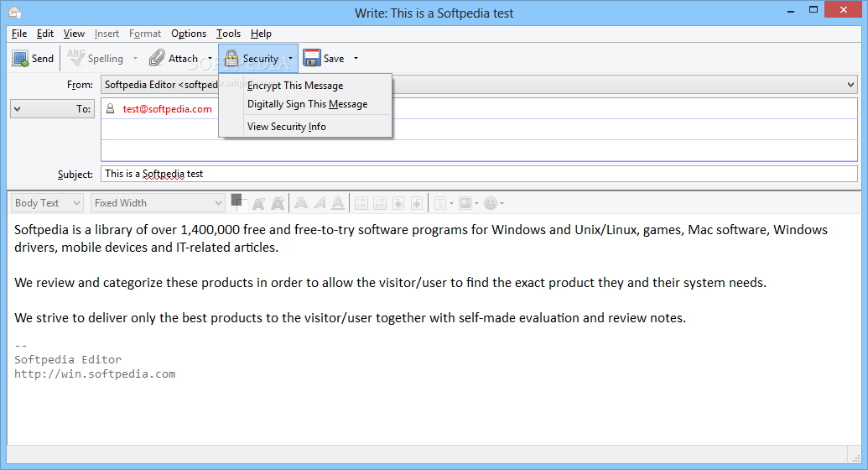Click the insert smiley face icon
Viewport: 868px width, 470px height.
pyautogui.click(x=491, y=203)
